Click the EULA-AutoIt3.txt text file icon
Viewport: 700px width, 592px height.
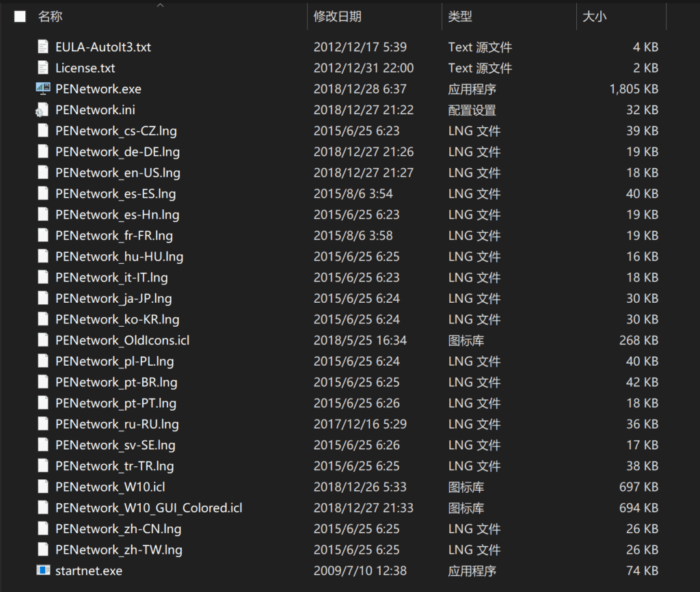coord(43,47)
